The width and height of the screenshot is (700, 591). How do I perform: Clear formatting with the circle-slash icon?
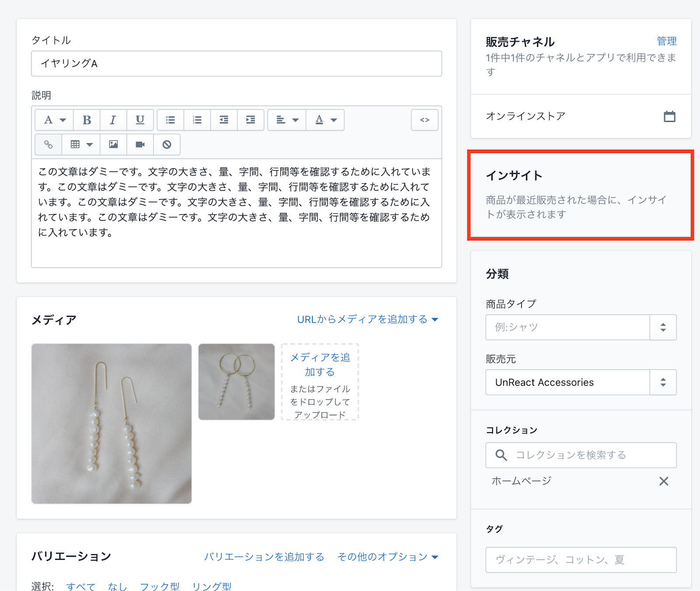pyautogui.click(x=167, y=144)
